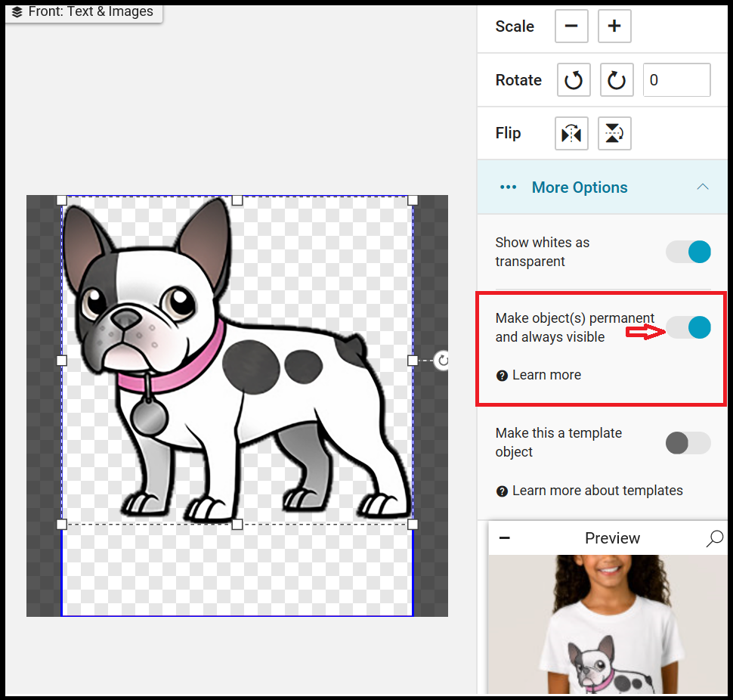Click the bottom-right selection handle
This screenshot has width=733, height=700.
pyautogui.click(x=413, y=524)
